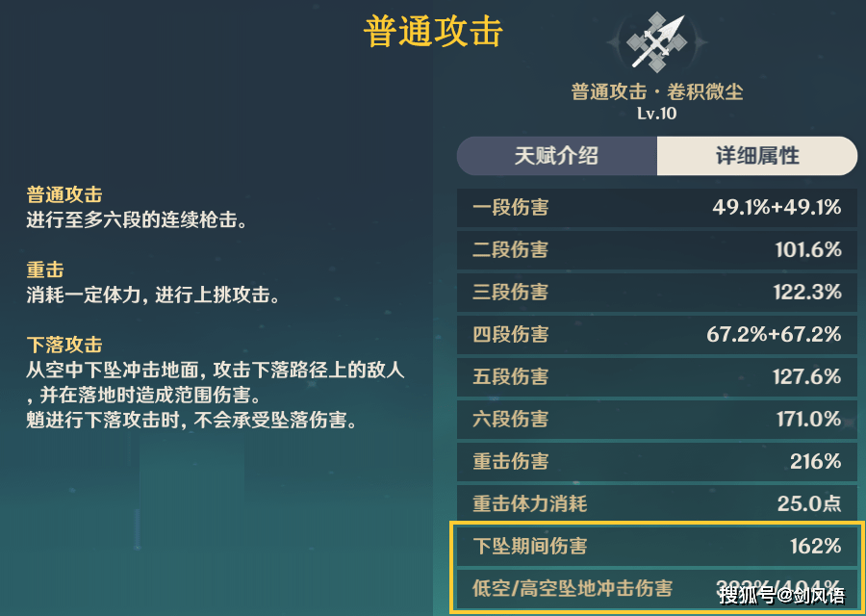The image size is (866, 616).
Task: Switch to the 详细属性 tab
Action: [757, 155]
